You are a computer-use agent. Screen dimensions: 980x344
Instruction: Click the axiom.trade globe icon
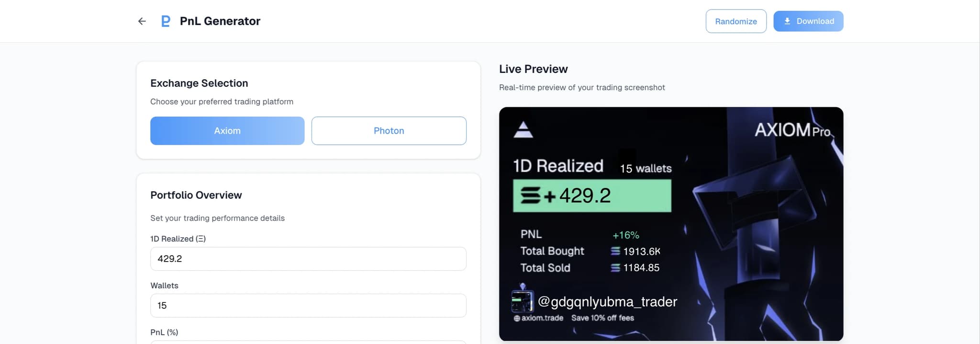516,318
